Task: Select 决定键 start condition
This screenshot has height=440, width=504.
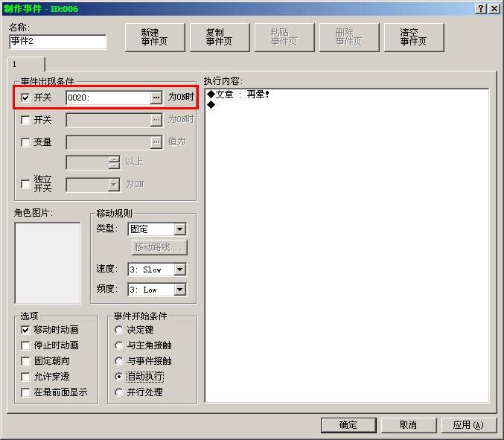Action: pyautogui.click(x=119, y=330)
